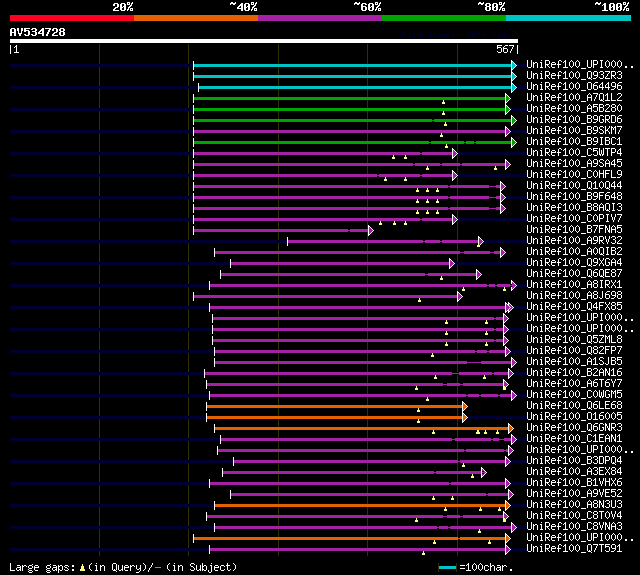Click the cyan 100char scale bar
The width and height of the screenshot is (640, 575).
tap(447, 567)
